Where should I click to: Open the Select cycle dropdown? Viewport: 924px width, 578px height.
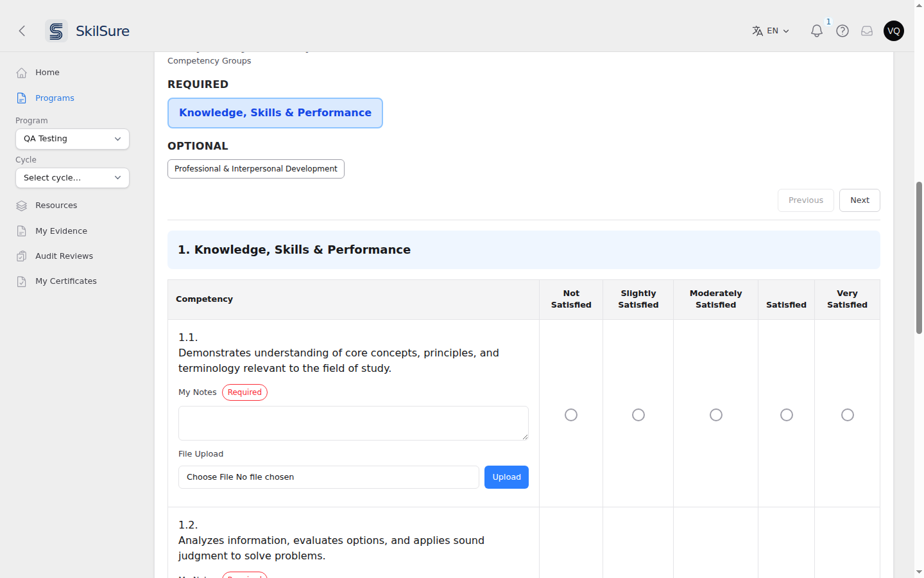point(73,178)
